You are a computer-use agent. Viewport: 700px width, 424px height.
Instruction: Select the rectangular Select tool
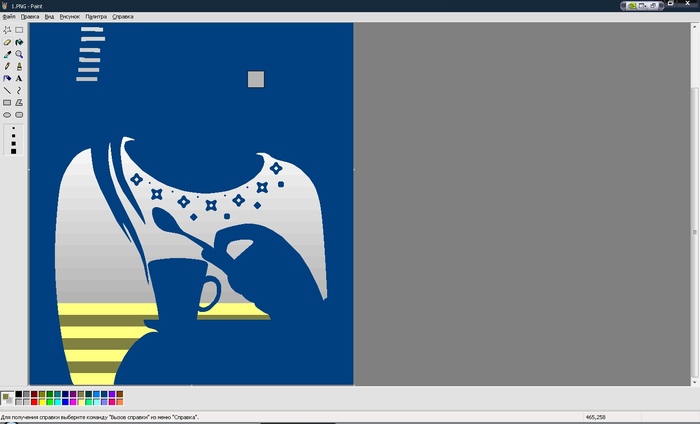click(x=19, y=30)
